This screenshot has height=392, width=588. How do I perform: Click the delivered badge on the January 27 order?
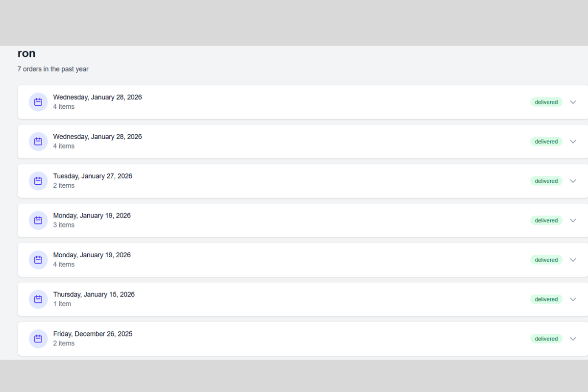tap(546, 181)
